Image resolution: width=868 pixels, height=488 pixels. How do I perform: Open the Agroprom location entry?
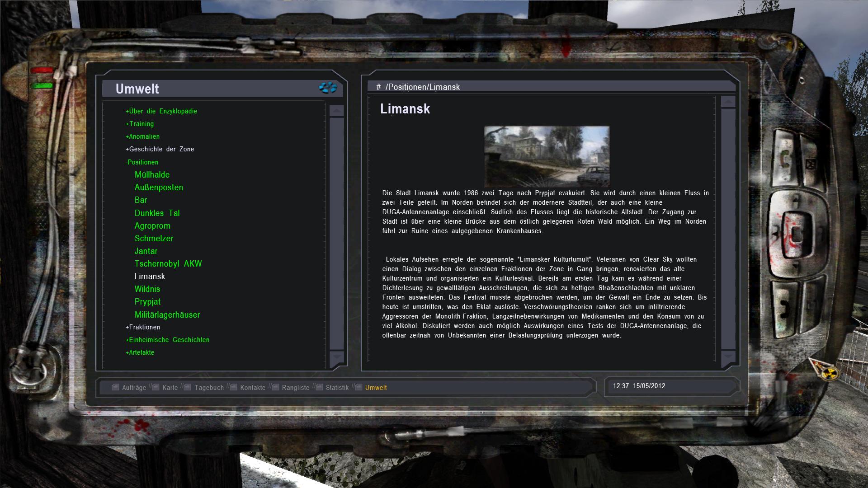coord(152,226)
